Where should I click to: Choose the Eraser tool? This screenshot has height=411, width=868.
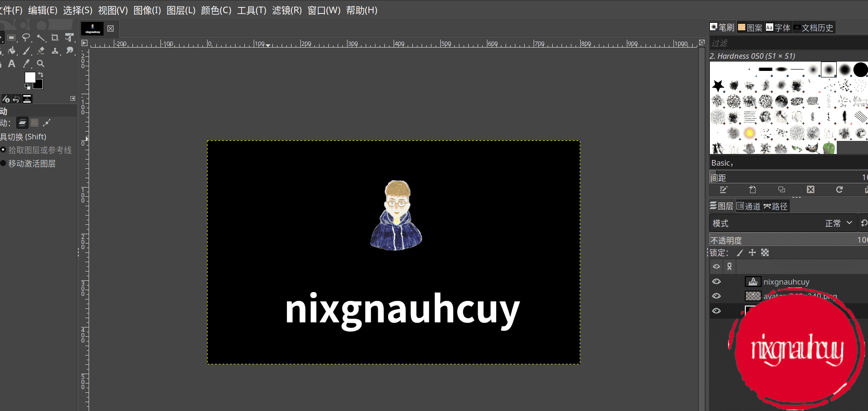(x=41, y=50)
